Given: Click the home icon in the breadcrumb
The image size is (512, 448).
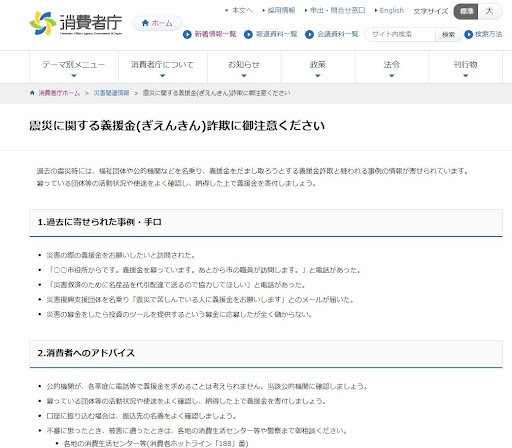Looking at the screenshot, I should (x=32, y=93).
